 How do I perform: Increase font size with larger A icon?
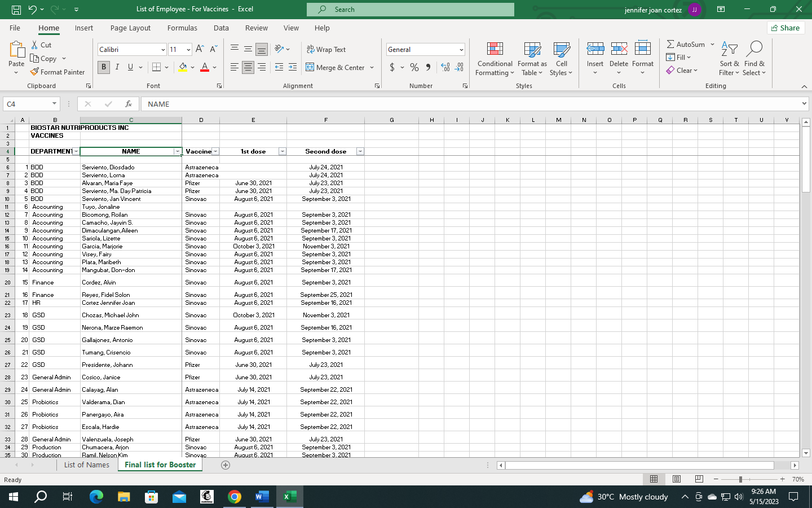click(x=200, y=49)
